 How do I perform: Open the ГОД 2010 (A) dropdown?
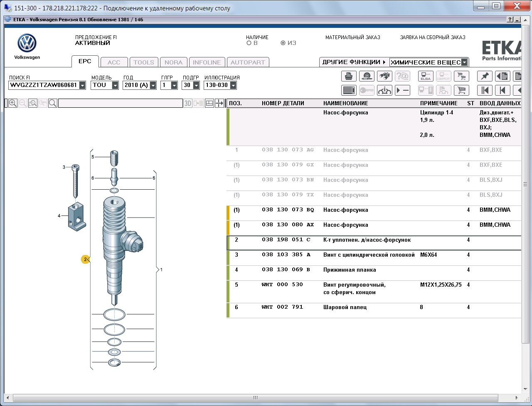(153, 85)
